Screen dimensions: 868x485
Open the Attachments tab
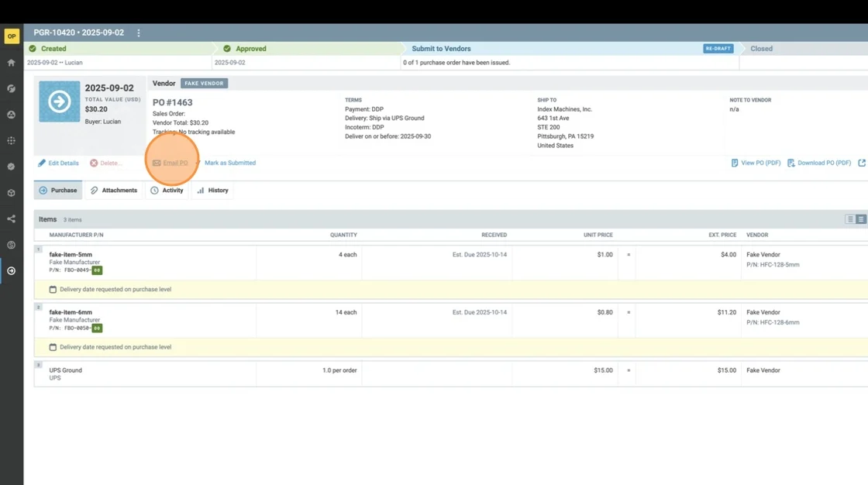[x=113, y=191]
